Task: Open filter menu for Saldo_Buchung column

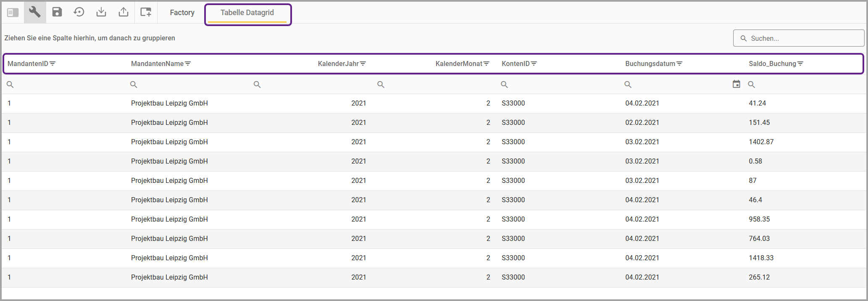Action: (800, 64)
